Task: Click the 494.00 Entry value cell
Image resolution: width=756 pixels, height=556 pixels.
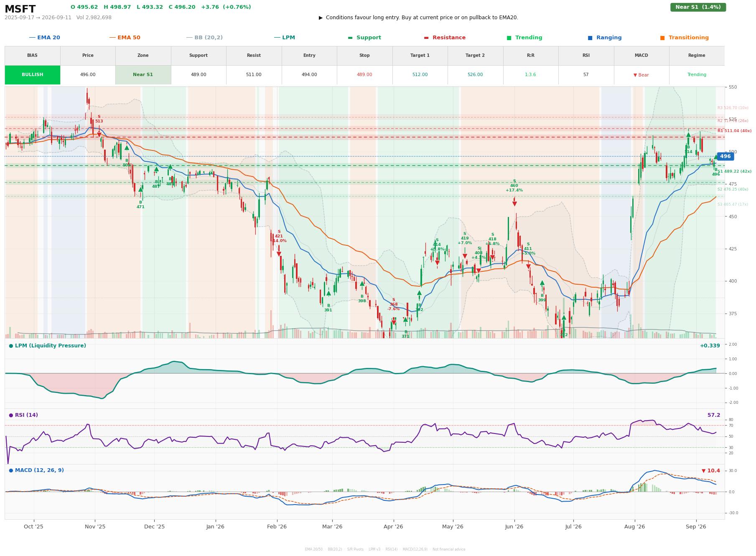Action: point(309,75)
